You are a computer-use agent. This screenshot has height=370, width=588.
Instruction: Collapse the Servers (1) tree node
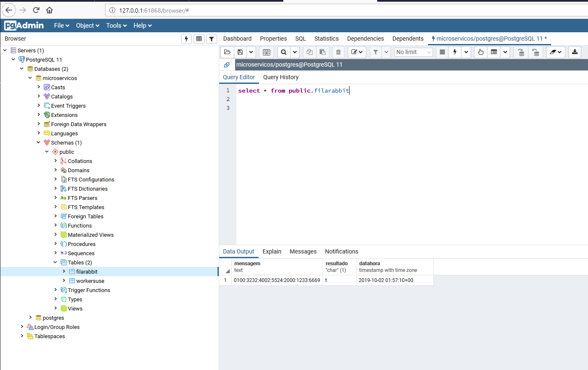point(5,50)
